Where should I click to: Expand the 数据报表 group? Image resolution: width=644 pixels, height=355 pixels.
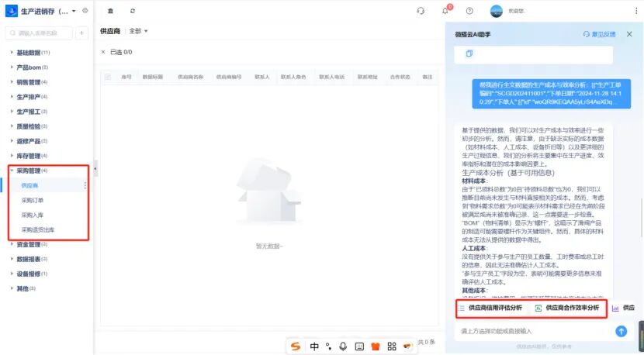pos(12,259)
